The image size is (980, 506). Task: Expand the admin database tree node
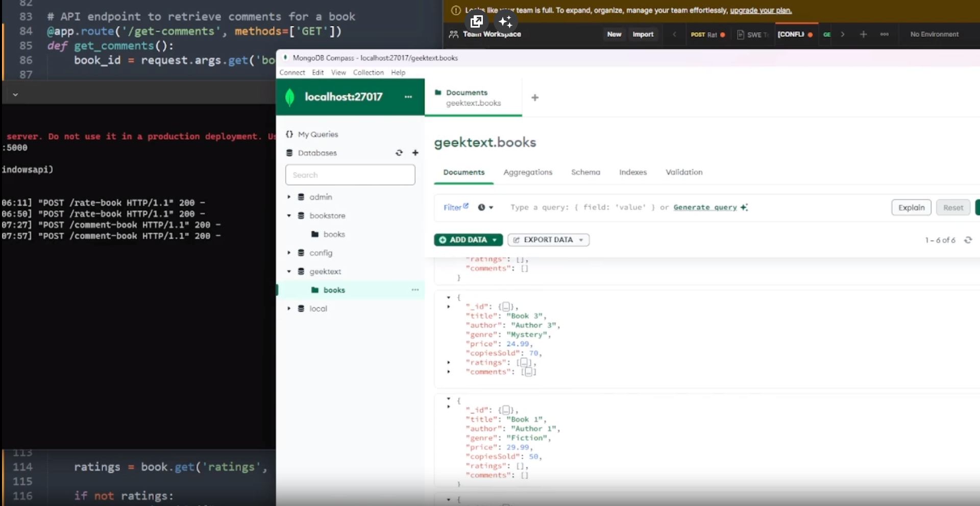[289, 197]
